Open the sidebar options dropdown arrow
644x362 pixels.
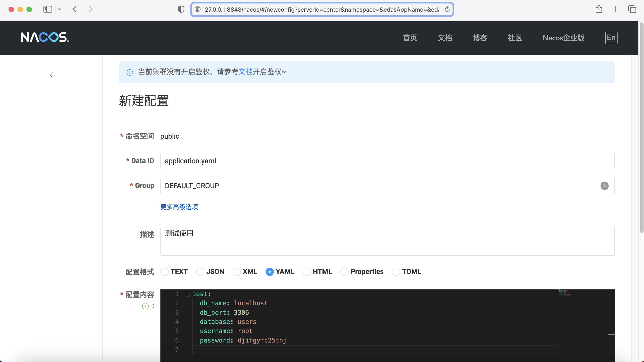pyautogui.click(x=60, y=9)
